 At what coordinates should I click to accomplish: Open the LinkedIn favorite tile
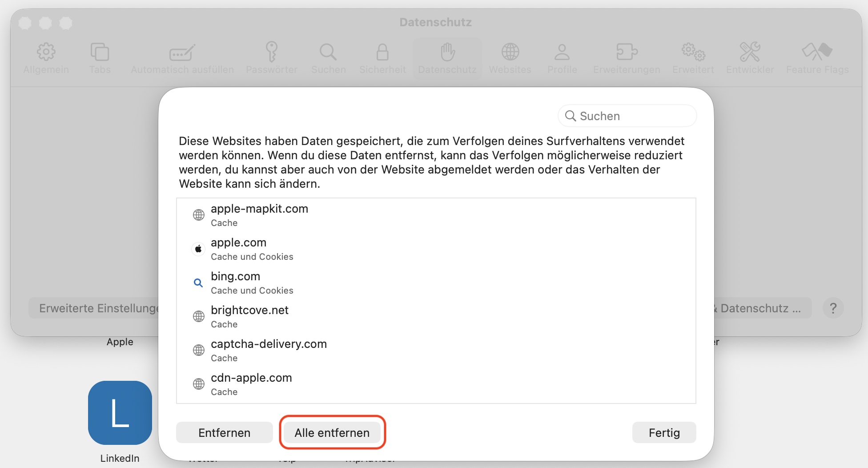coord(120,413)
